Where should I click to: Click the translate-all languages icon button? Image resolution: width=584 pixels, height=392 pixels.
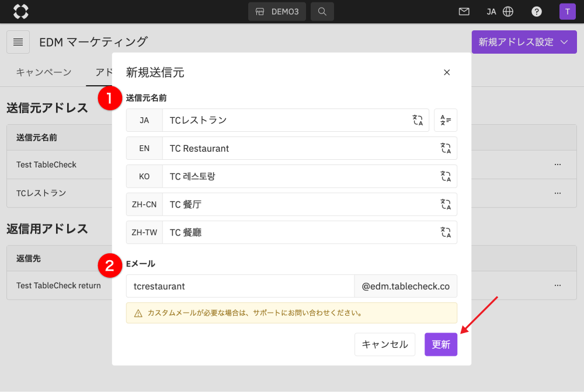pyautogui.click(x=446, y=120)
